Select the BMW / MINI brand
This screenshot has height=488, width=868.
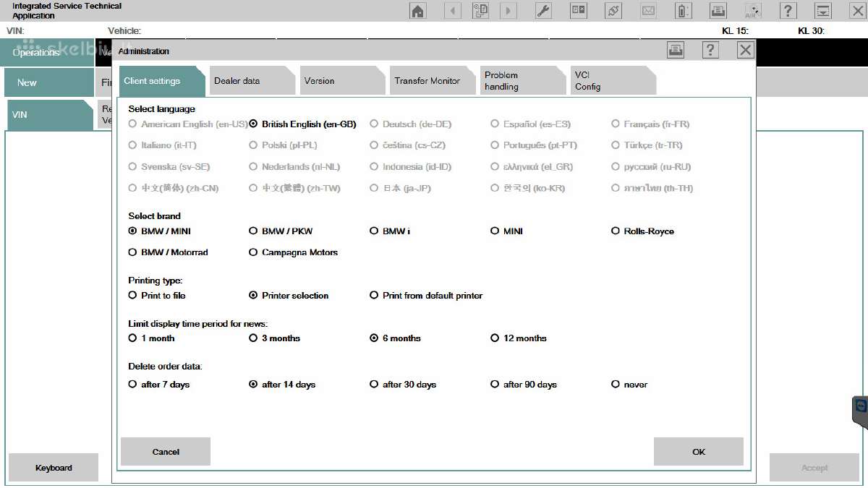159,231
